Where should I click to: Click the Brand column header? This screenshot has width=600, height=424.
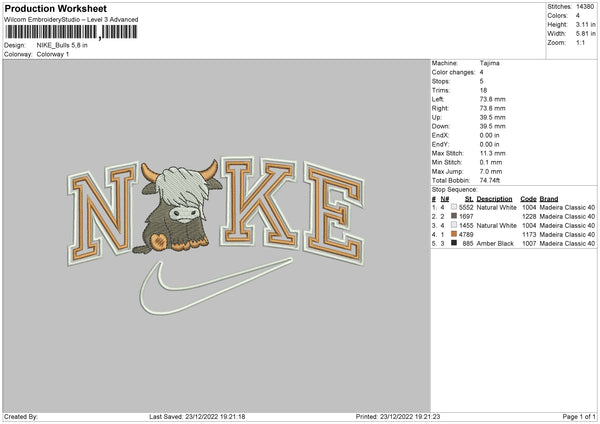click(549, 199)
